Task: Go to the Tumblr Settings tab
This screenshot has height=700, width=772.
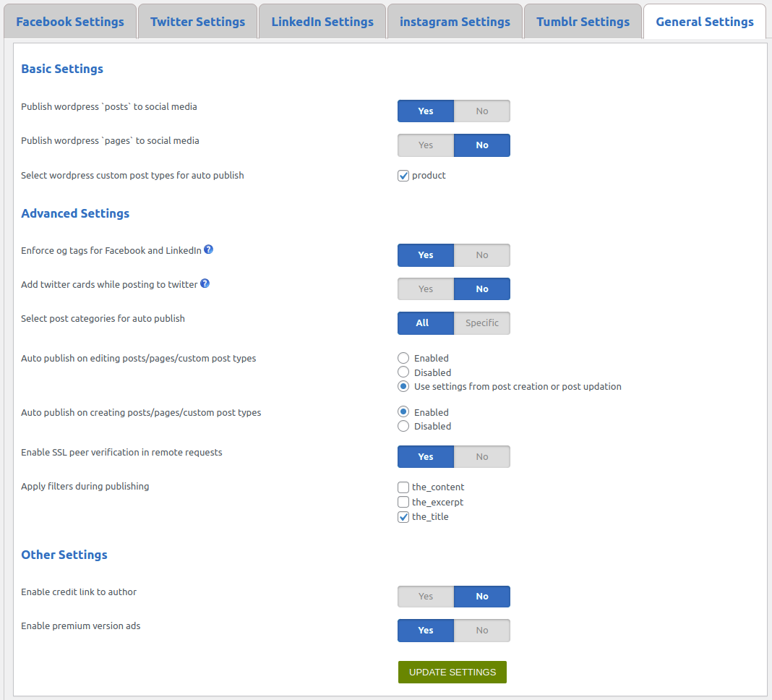Action: 583,22
